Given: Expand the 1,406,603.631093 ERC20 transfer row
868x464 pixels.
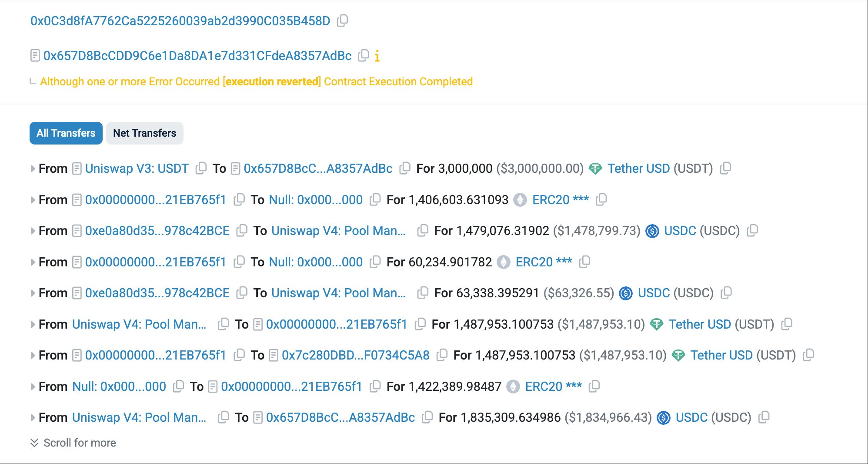Looking at the screenshot, I should (33, 200).
